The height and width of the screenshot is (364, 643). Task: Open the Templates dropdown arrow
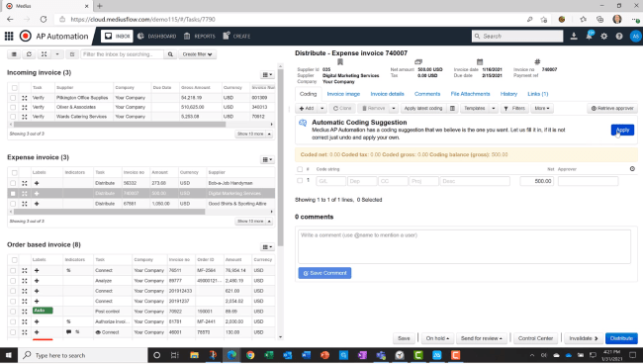coord(494,108)
